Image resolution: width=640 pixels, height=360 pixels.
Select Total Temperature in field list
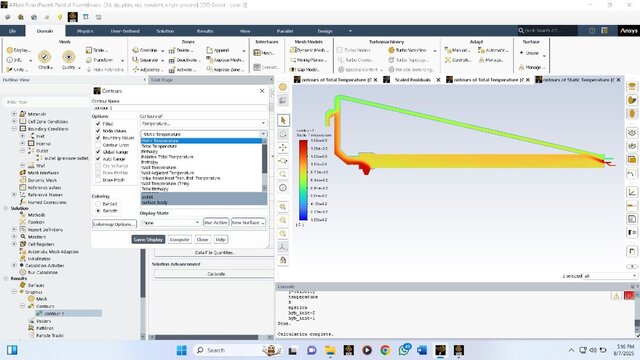pyautogui.click(x=159, y=146)
